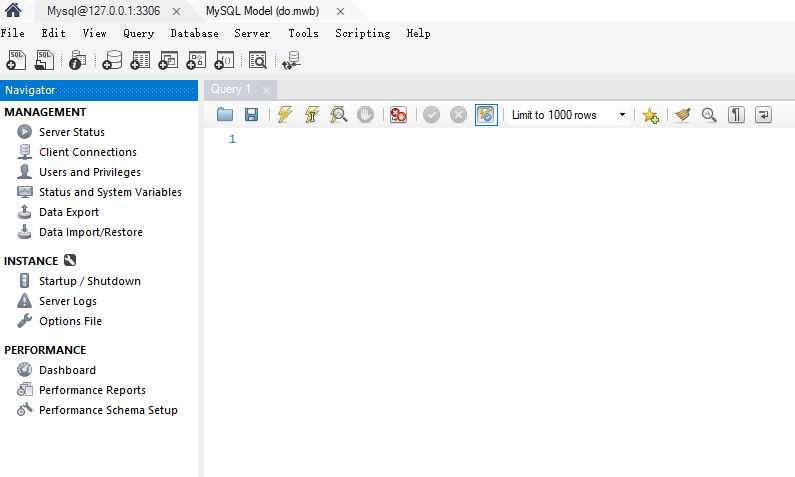Viewport: 795px width, 477px height.
Task: Open Server Status in Navigator
Action: point(71,132)
